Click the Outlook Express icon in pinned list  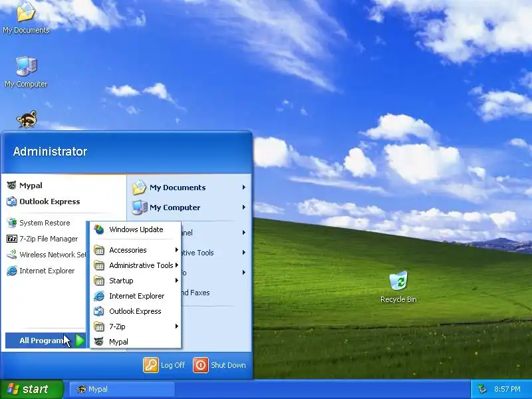coord(11,201)
